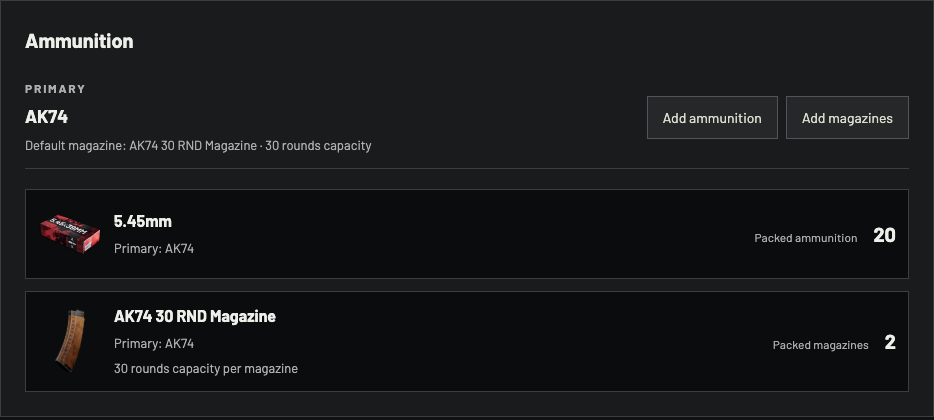
Task: Select the 5.45mm ammunition row card
Action: pyautogui.click(x=466, y=234)
